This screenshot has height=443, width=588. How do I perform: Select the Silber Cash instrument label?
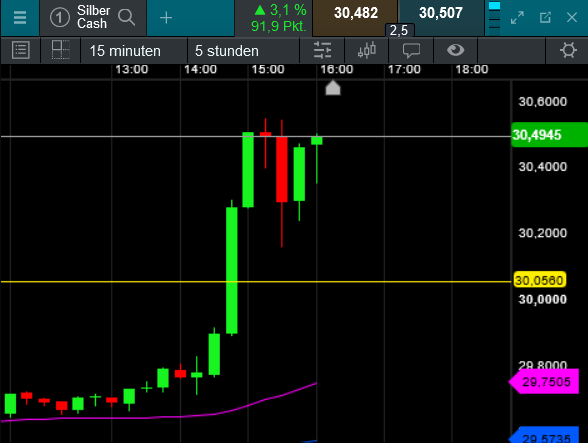(93, 17)
